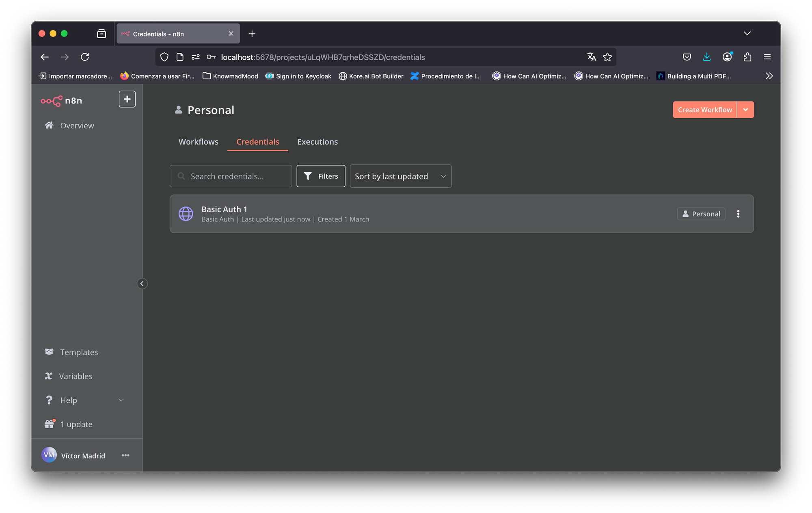Expand Create Workflow dropdown arrow
The height and width of the screenshot is (513, 812).
coord(745,110)
